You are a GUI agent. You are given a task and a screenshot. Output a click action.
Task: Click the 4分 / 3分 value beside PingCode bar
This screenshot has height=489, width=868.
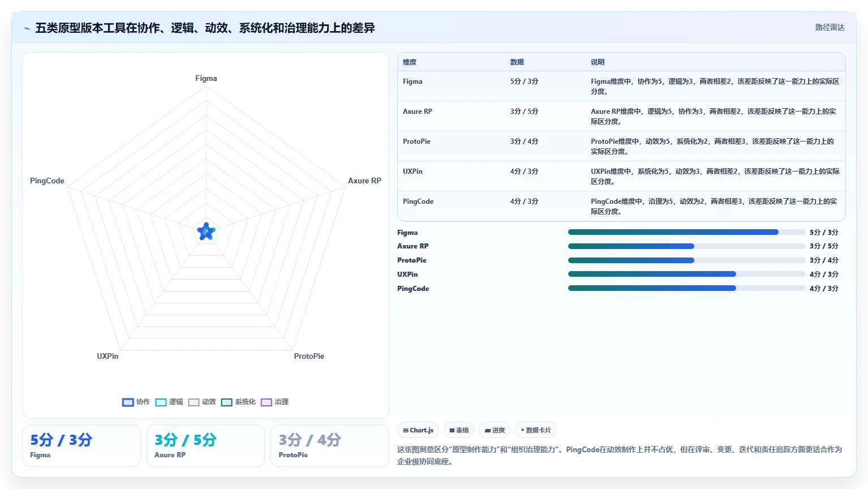824,289
